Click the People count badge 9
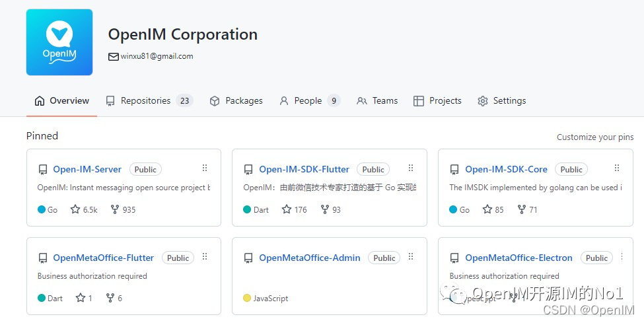 coord(334,100)
